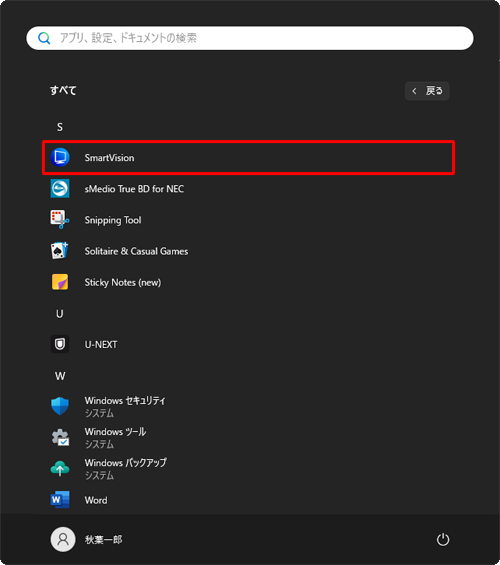
Task: Open the Windows バックアップ cloud icon
Action: 60,468
